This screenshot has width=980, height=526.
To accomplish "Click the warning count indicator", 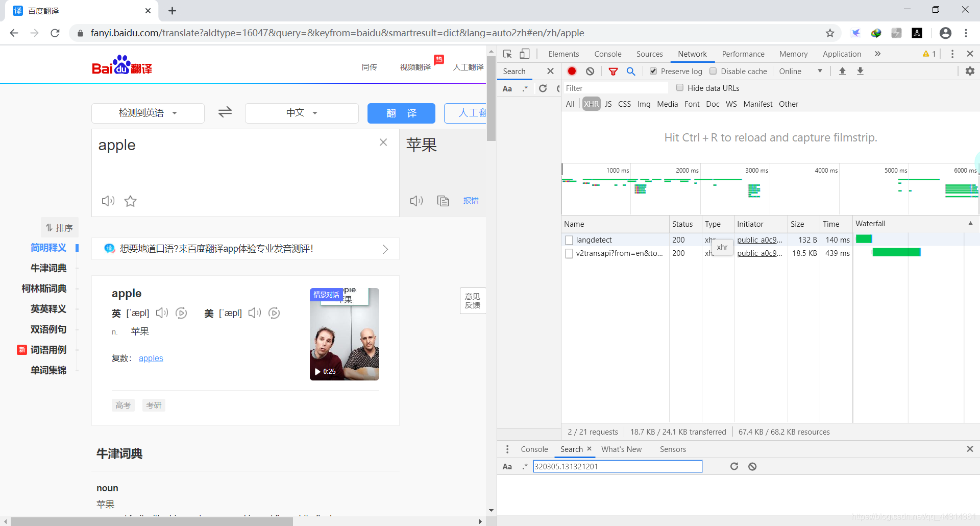I will pos(929,54).
